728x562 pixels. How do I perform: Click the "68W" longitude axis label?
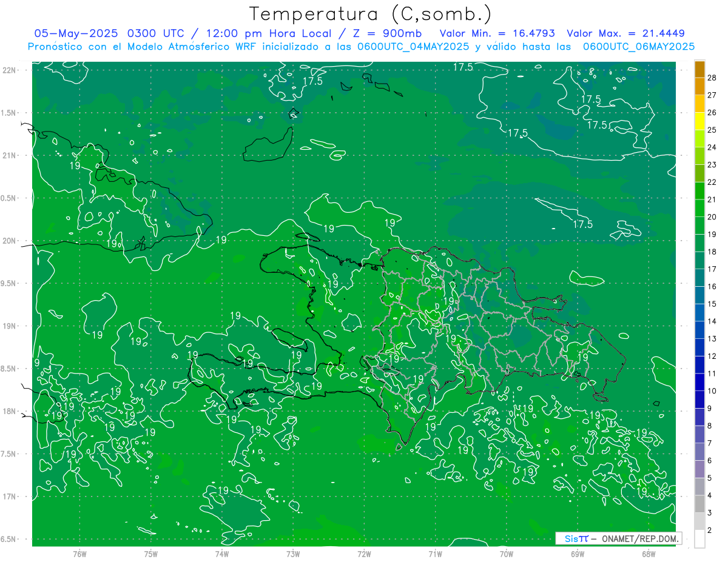[x=649, y=554]
